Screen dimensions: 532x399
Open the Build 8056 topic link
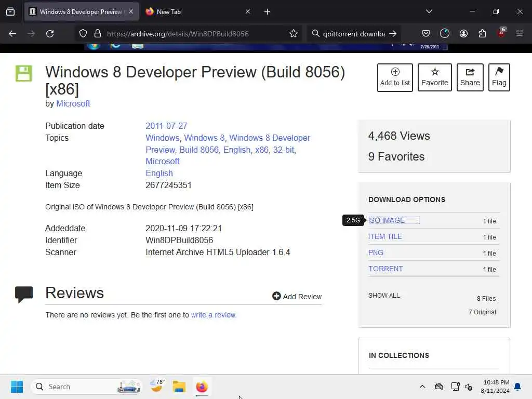coord(199,150)
